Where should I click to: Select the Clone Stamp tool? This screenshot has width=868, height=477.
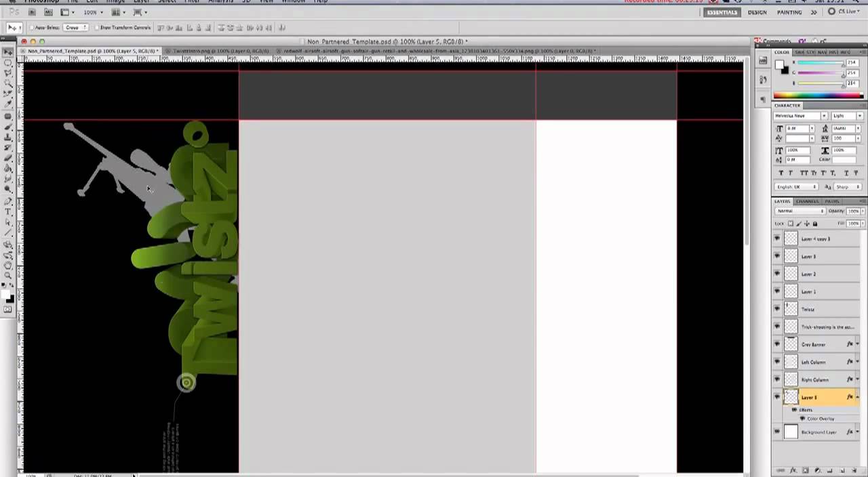click(x=9, y=137)
